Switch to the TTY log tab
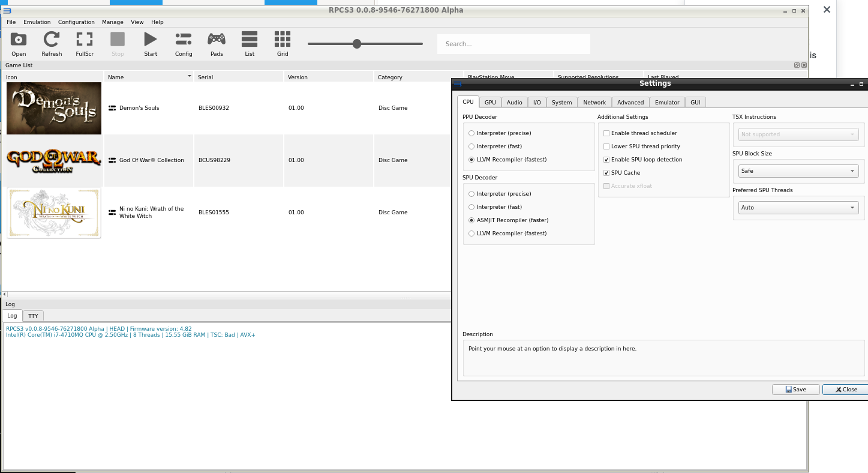The width and height of the screenshot is (868, 473). tap(33, 316)
